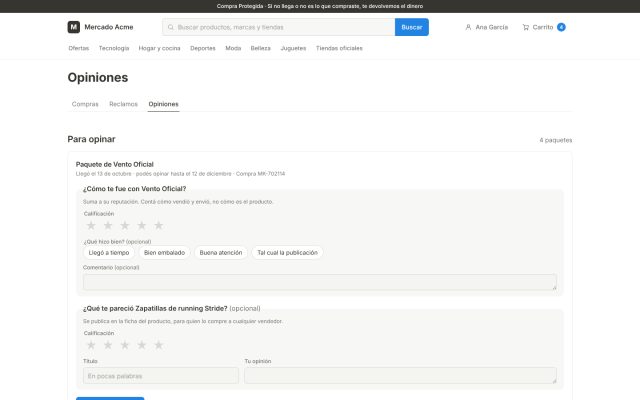
Task: Open the Juguetes category
Action: 293,48
